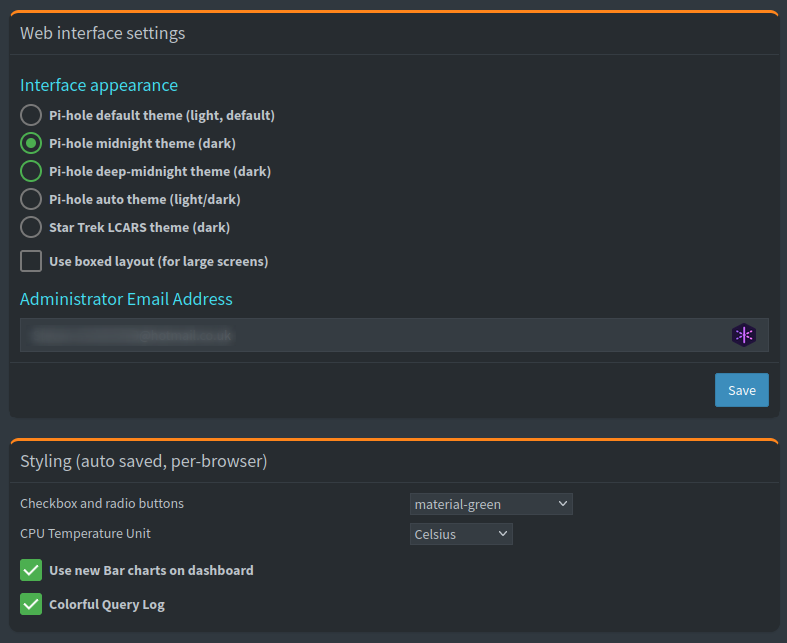This screenshot has width=787, height=643.
Task: Open the CPU Temperature Unit dropdown
Action: [x=461, y=534]
